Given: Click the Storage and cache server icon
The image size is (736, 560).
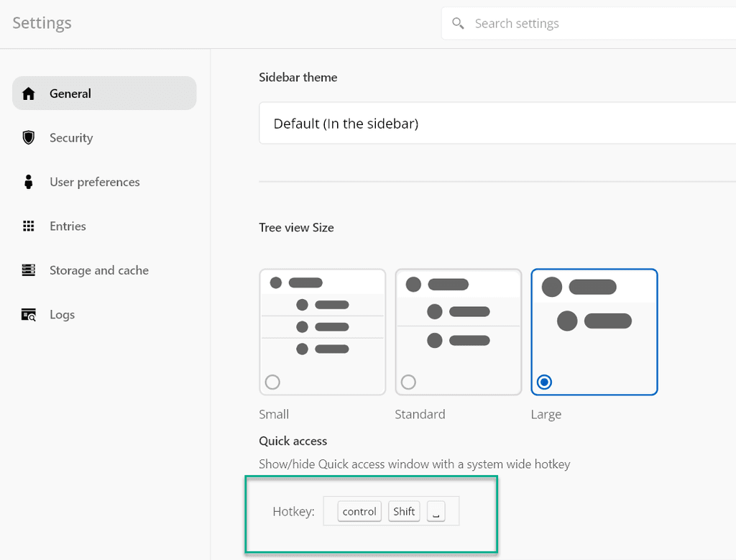Looking at the screenshot, I should 29,270.
